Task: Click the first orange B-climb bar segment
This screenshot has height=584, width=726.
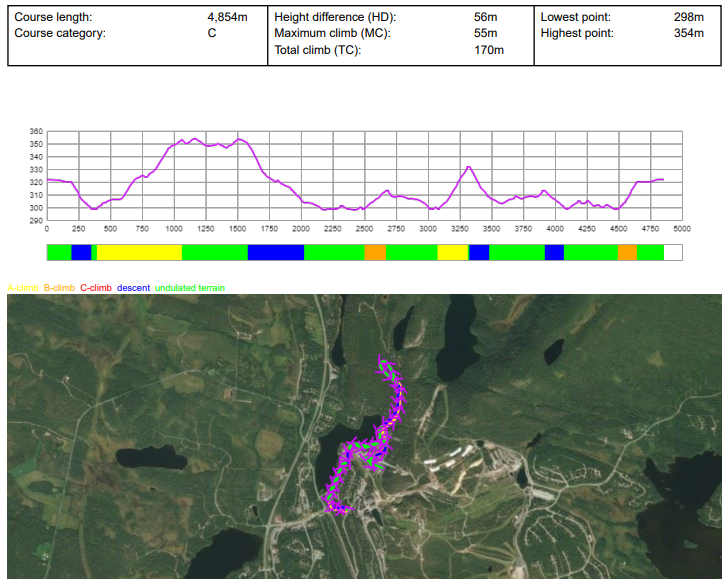Action: [375, 252]
